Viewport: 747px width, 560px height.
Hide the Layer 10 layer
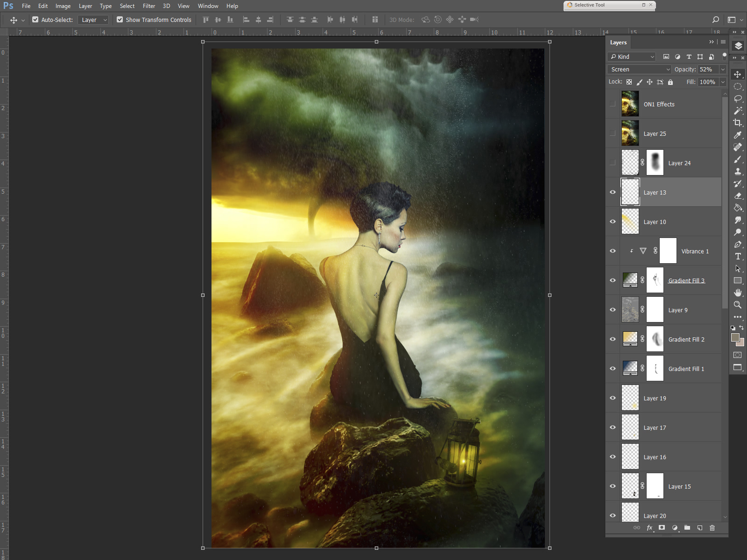(613, 222)
